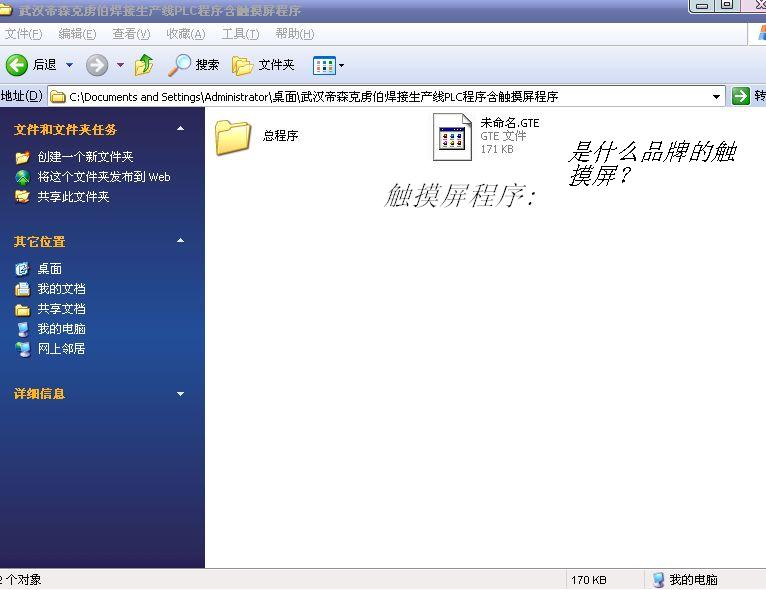Select the 未命名.GTE file

[x=452, y=136]
